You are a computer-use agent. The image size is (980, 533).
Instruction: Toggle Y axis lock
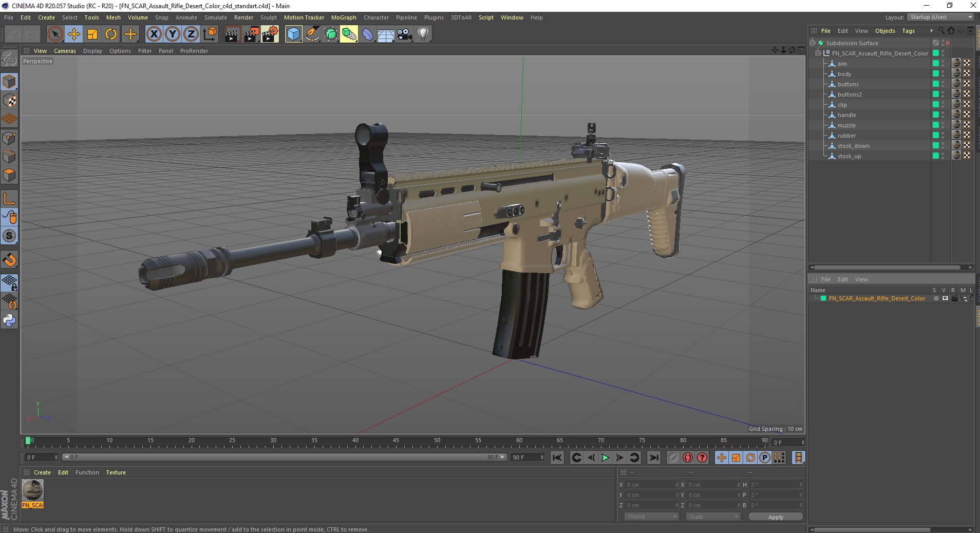[x=173, y=34]
